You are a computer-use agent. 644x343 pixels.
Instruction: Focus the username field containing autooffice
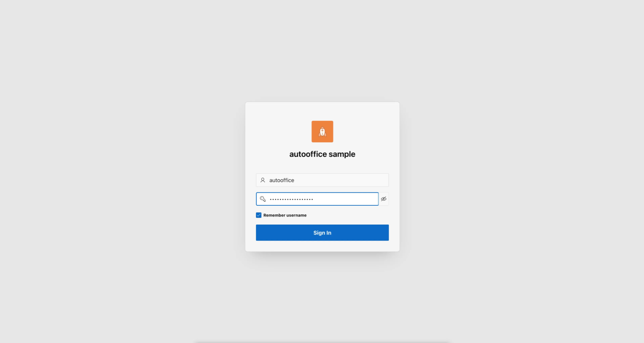(322, 180)
